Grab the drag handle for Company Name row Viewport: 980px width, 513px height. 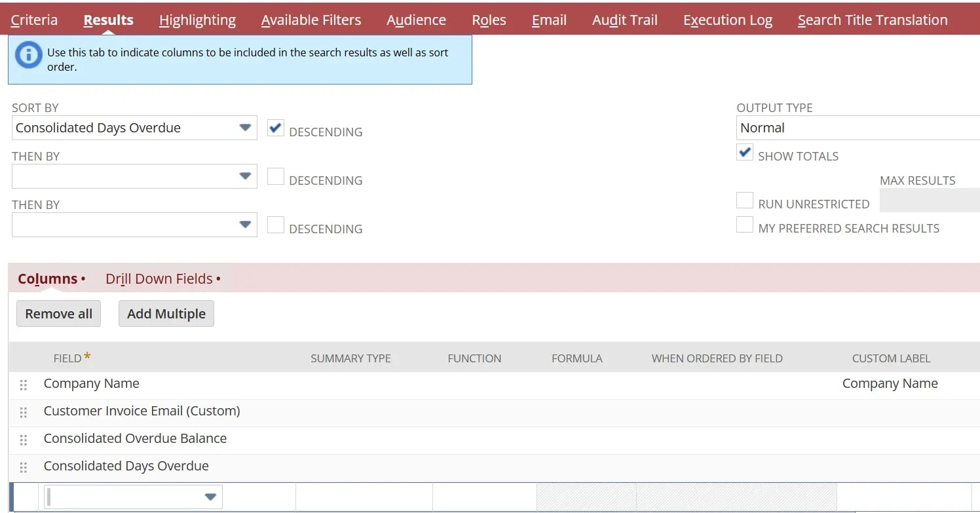click(x=24, y=385)
